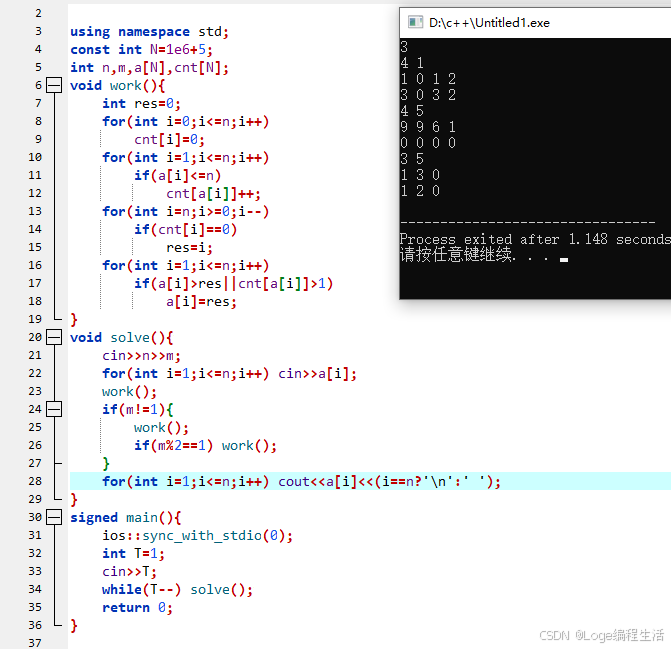Viewport: 671px width, 649px height.
Task: Collapse the solve() function fold on line 20
Action: [54, 337]
